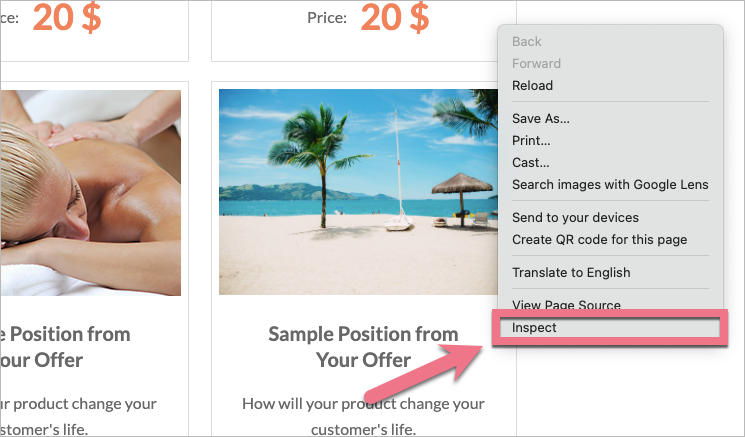The height and width of the screenshot is (437, 745).
Task: Click the Price: label text
Action: pyautogui.click(x=327, y=18)
